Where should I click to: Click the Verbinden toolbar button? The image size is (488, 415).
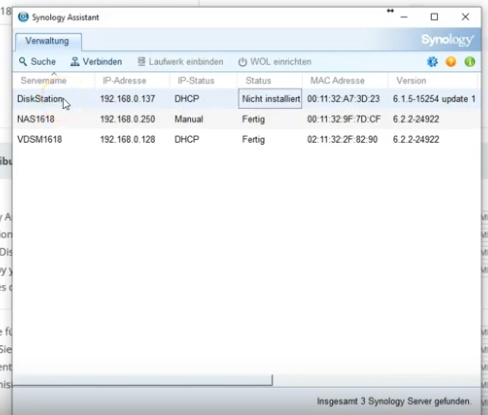(x=96, y=62)
